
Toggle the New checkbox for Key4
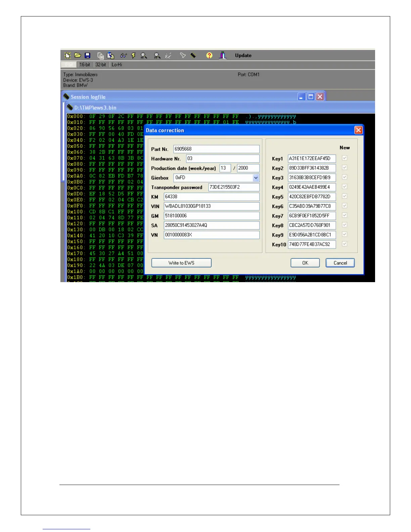[345, 186]
